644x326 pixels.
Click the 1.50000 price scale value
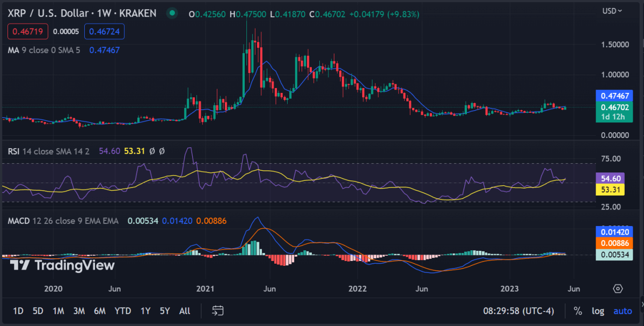tap(616, 44)
